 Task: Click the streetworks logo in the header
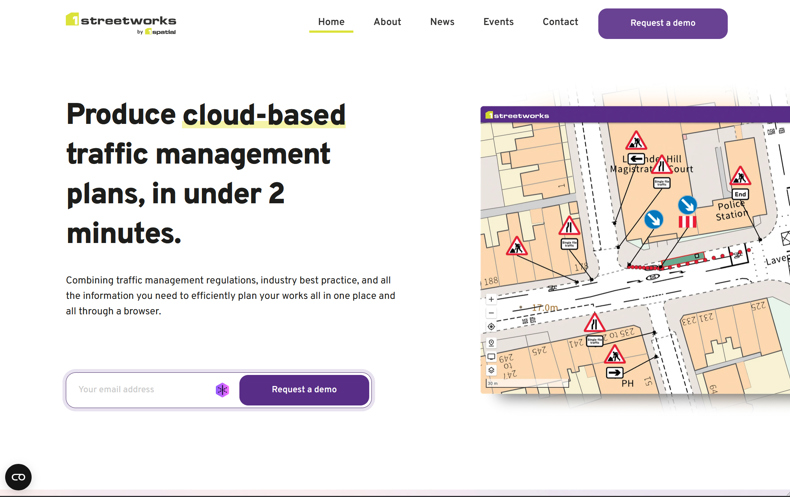(x=121, y=23)
